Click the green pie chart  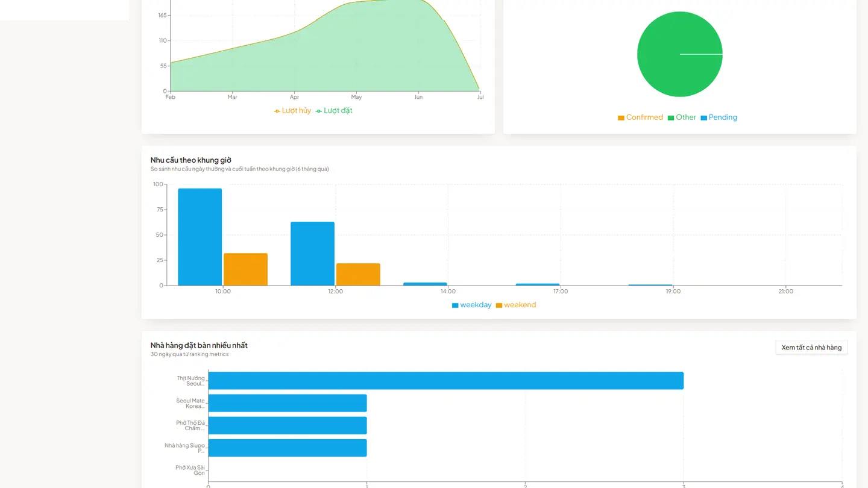click(679, 54)
